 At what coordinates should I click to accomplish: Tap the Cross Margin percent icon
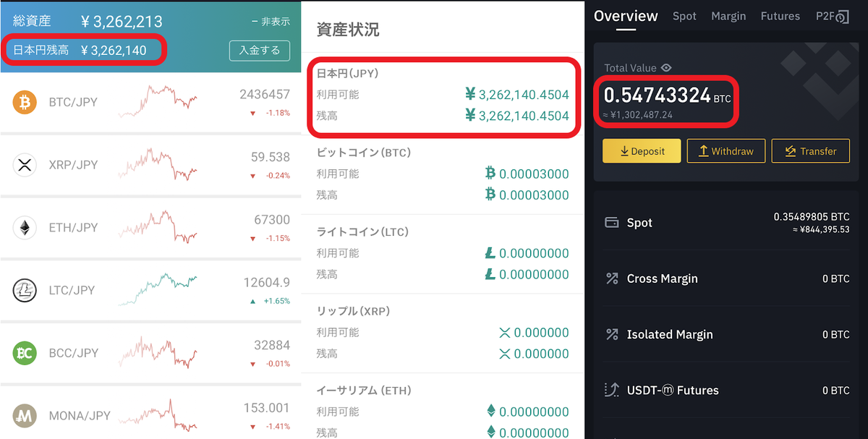613,278
